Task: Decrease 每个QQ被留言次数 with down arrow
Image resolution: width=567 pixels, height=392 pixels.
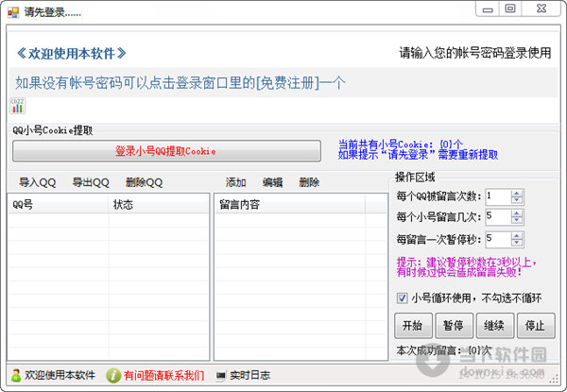Action: point(517,200)
